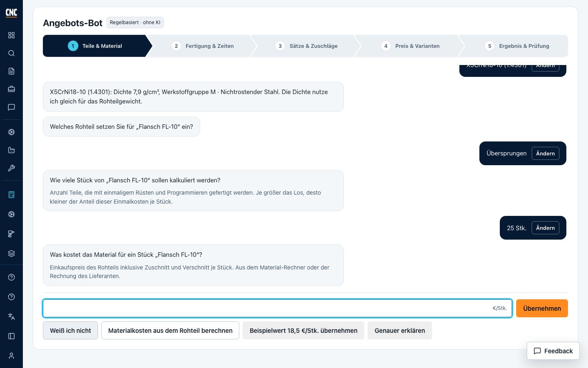Confirm the value with the orange Übernehmen button
The image size is (588, 368).
[x=542, y=308]
